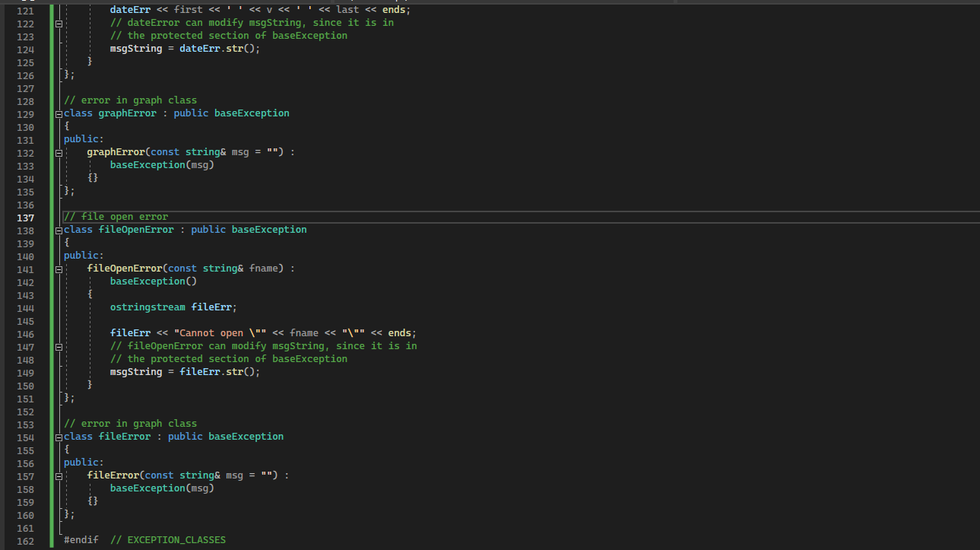The image size is (980, 550).
Task: Collapse the fileOpenError class body
Action: 58,229
